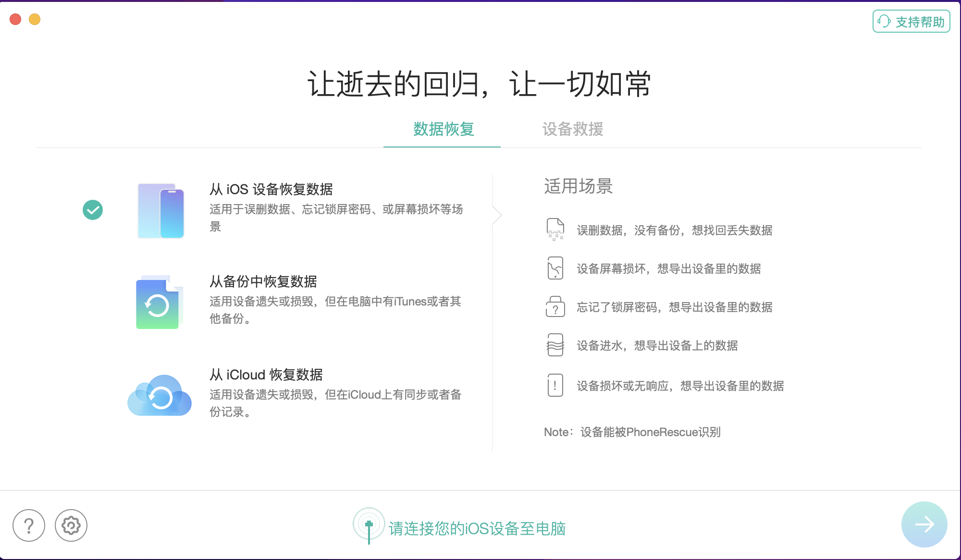961x560 pixels.
Task: Select 从 iCloud 恢复数据 option title
Action: coord(266,375)
